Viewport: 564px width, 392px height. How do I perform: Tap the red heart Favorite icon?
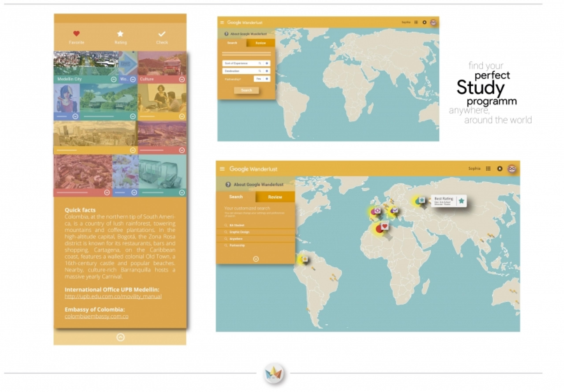tap(76, 33)
